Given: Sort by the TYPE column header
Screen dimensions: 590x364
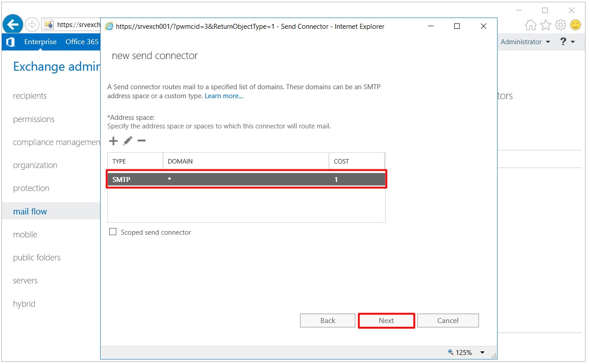Looking at the screenshot, I should point(135,161).
